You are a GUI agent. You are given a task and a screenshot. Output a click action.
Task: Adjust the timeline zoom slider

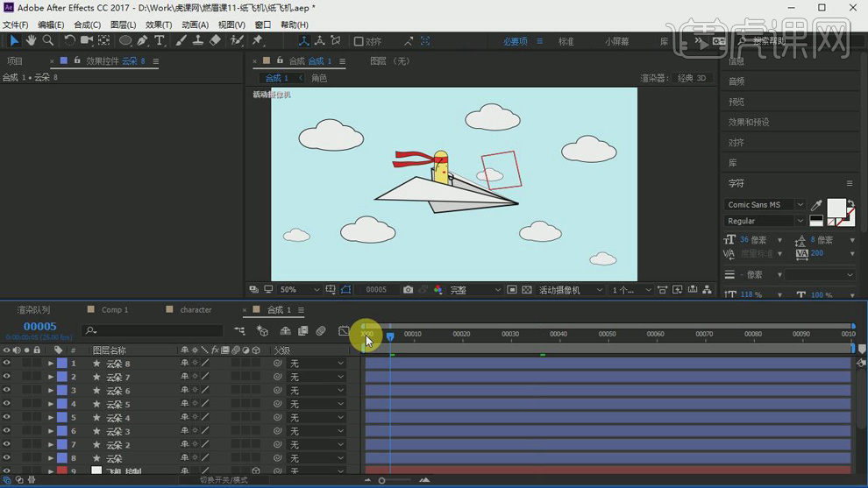click(381, 480)
